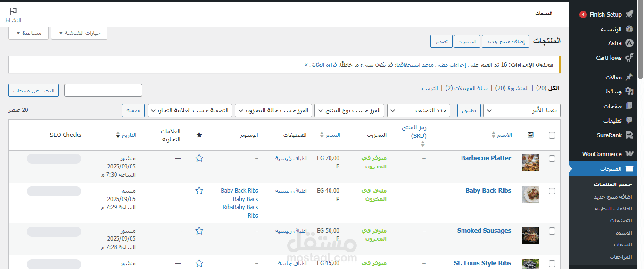
Task: Open Smoked Sausages product thumbnail
Action: pyautogui.click(x=530, y=235)
